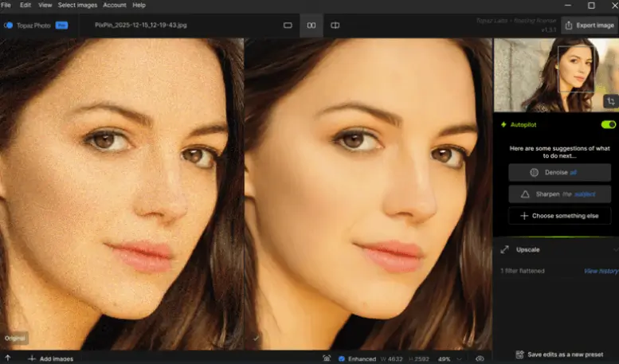Click the W 4632 width value
619x364 pixels.
click(x=392, y=359)
